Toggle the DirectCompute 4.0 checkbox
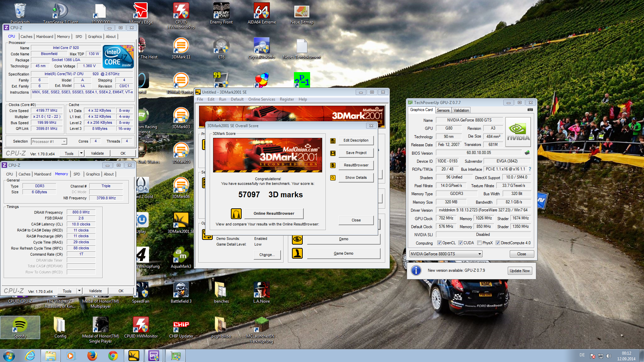This screenshot has width=644, height=362. click(x=498, y=243)
